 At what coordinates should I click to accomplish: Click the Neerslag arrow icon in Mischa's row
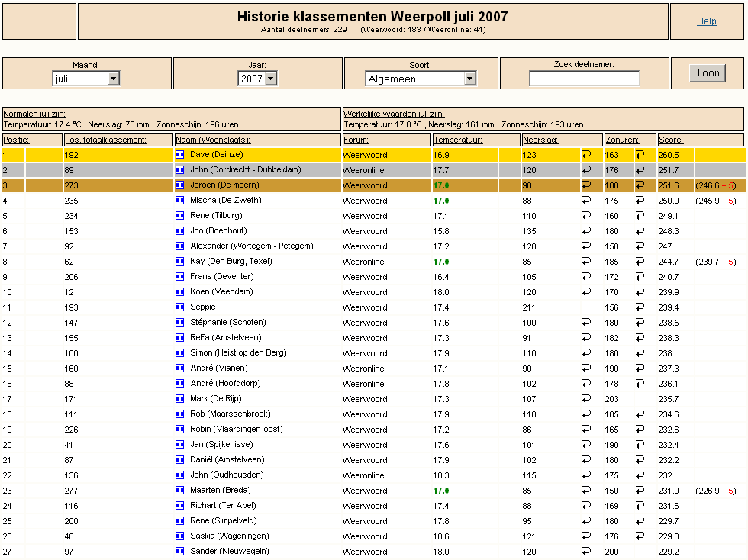click(x=586, y=201)
